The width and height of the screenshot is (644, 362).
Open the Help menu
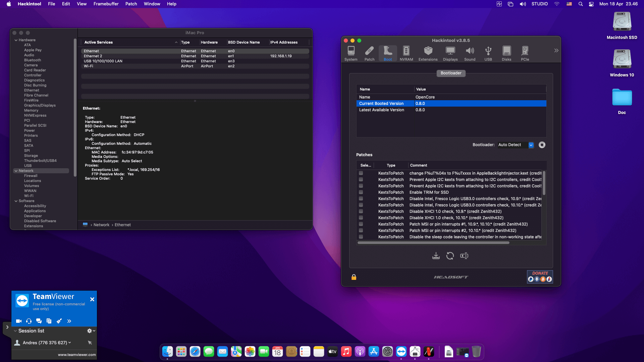[x=171, y=4]
